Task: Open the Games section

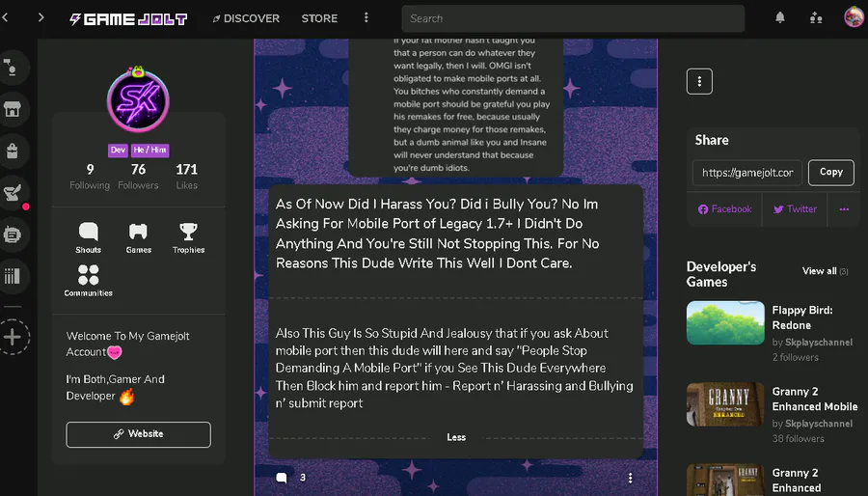Action: [x=138, y=238]
